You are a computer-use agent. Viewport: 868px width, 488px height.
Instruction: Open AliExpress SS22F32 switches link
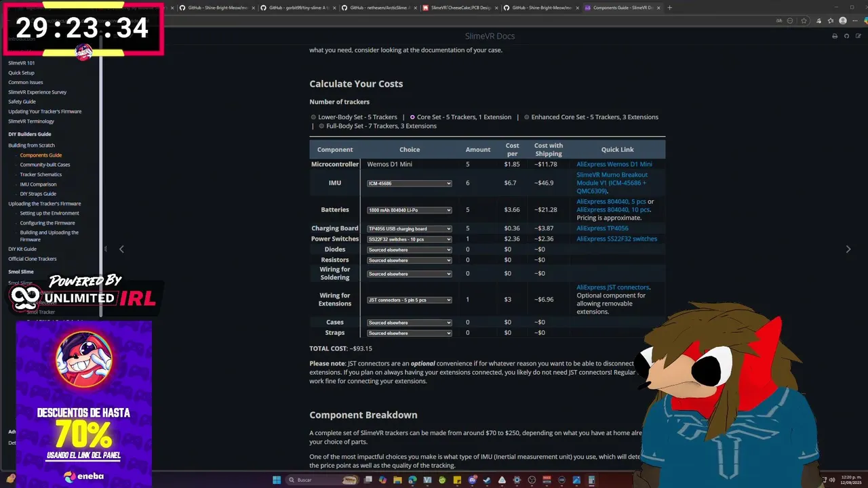tap(616, 239)
